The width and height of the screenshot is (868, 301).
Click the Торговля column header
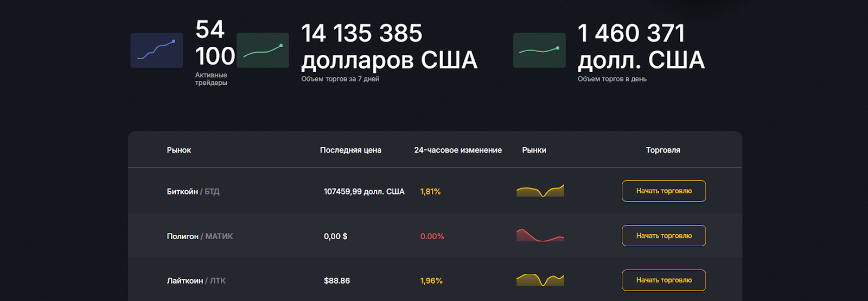(663, 150)
